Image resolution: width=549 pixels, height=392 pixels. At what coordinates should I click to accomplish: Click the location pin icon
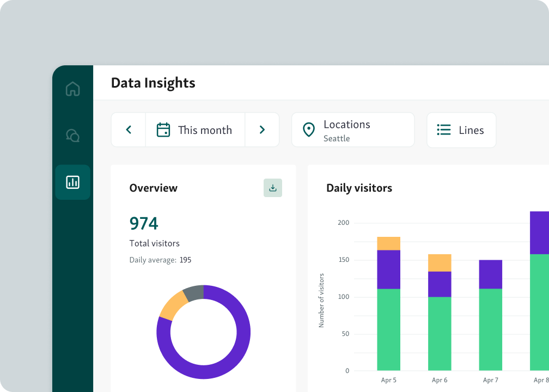click(309, 130)
